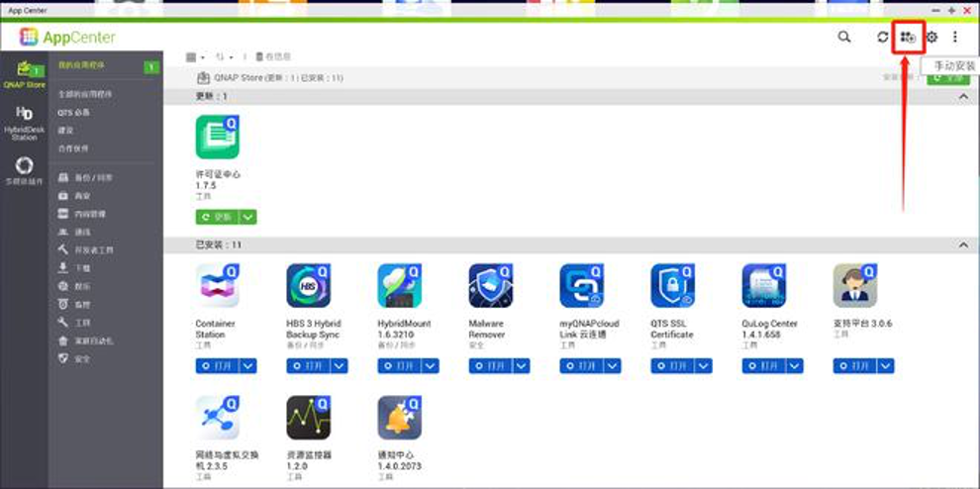Click the AppCenter logo
The image size is (980, 489).
coord(67,37)
